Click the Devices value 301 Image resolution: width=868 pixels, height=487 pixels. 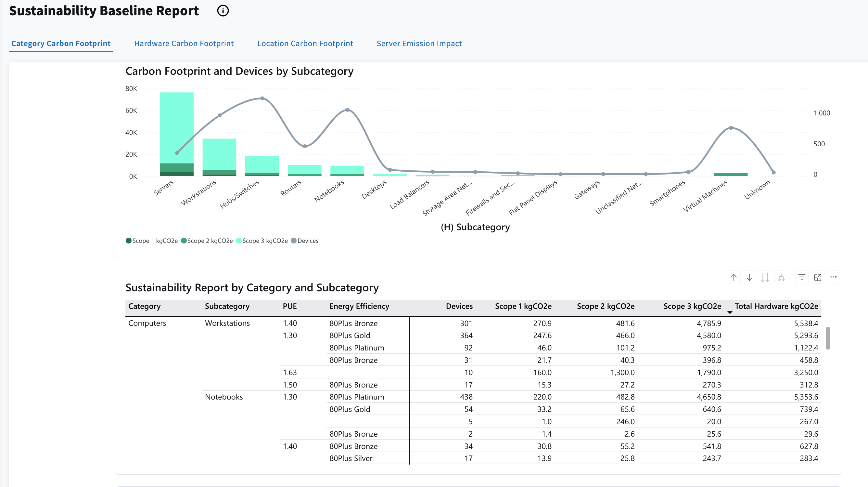click(466, 323)
